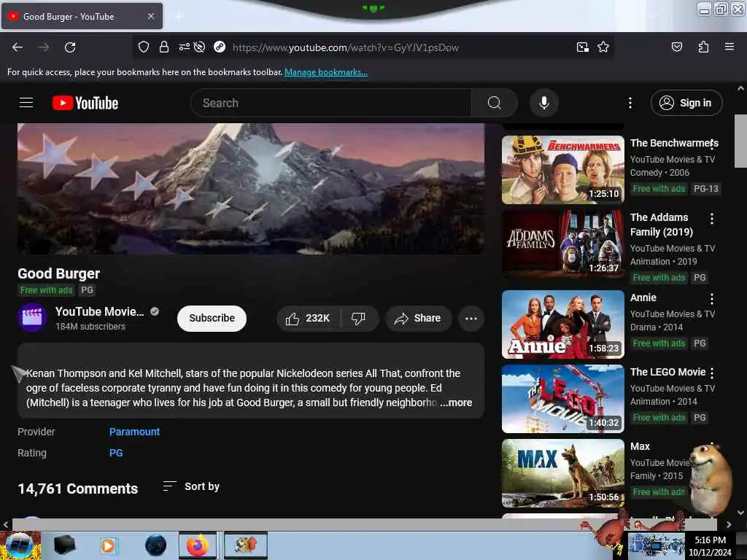Open YouTube settings three-dot menu beside Sign in
Screen dimensions: 747x560
point(630,103)
